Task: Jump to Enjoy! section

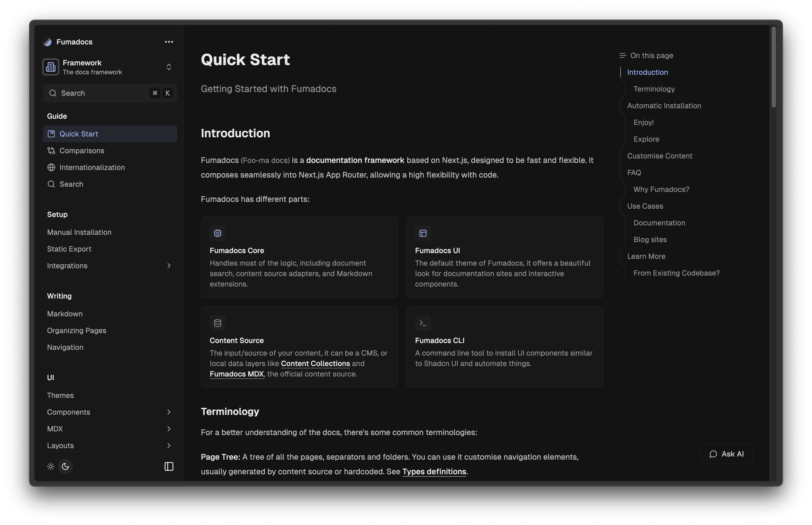Action: point(643,122)
